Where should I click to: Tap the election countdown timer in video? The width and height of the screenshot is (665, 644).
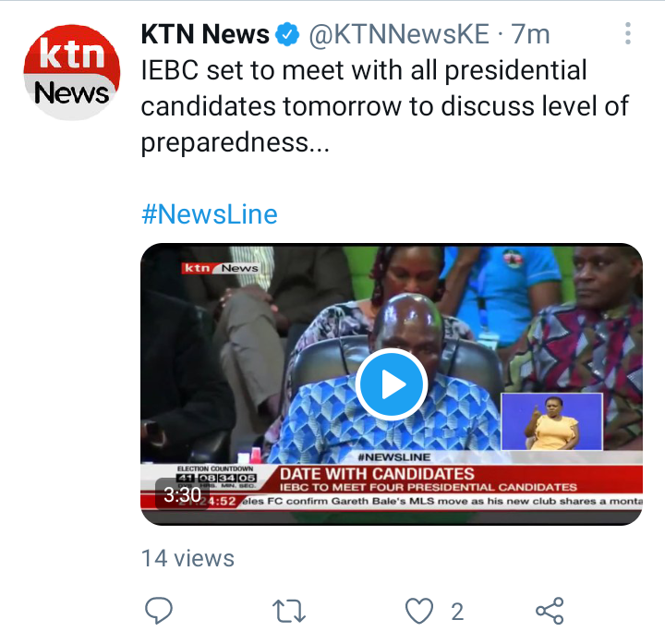click(x=215, y=478)
